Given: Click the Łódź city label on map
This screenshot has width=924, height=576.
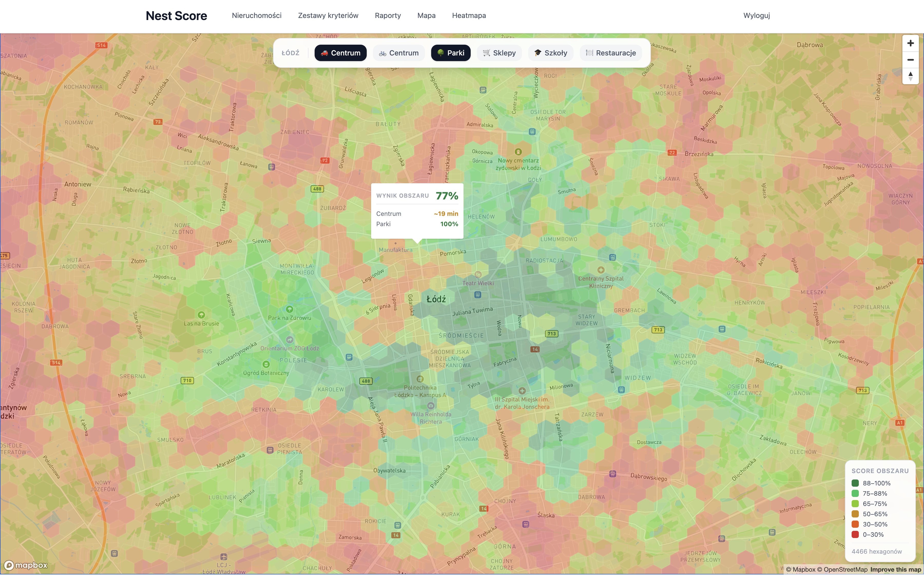Looking at the screenshot, I should tap(436, 299).
